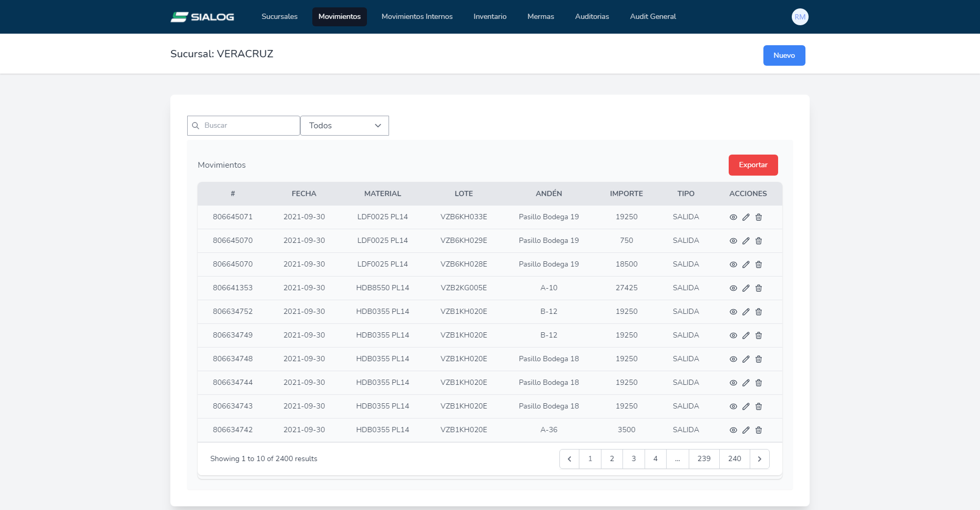
Task: Jump to last page 240
Action: pos(734,459)
